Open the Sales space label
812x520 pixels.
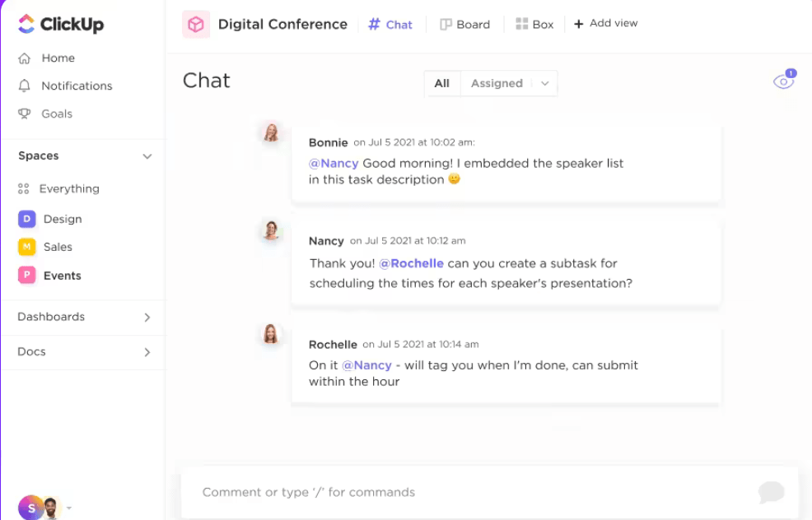pos(58,247)
